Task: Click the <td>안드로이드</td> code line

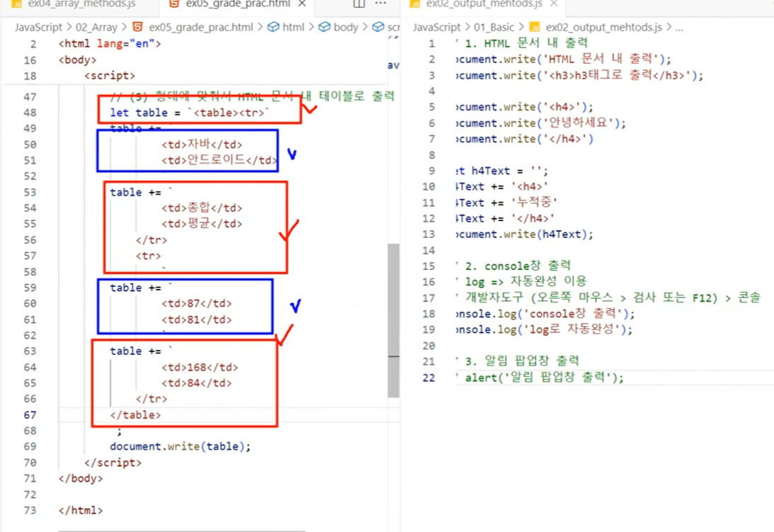Action: coord(219,160)
